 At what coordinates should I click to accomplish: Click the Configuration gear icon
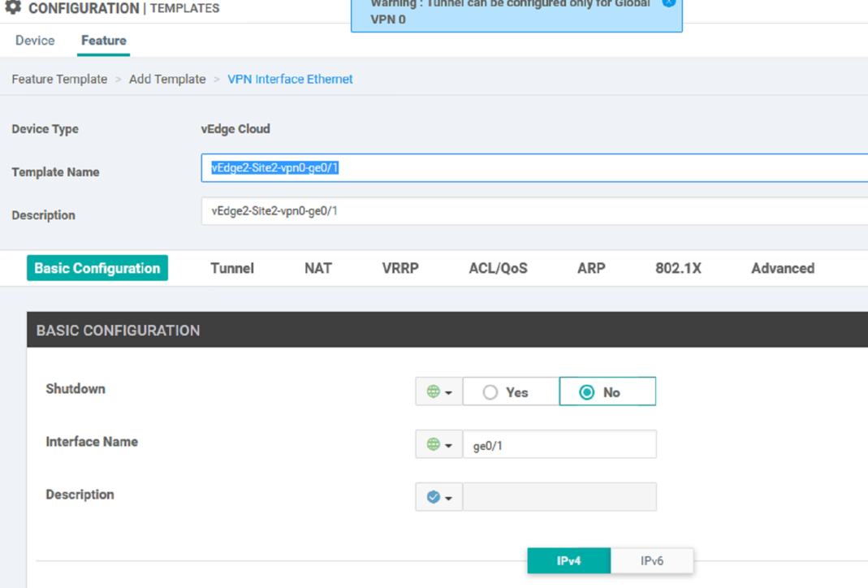(x=13, y=6)
